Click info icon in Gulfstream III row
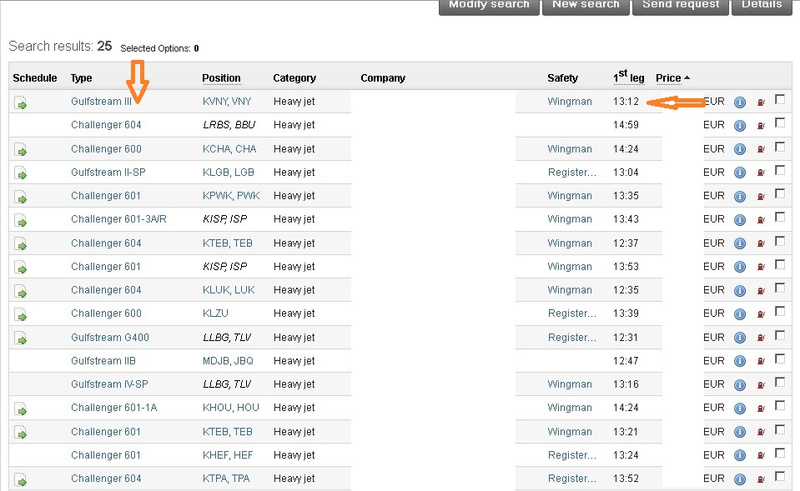The image size is (800, 491). click(x=740, y=102)
